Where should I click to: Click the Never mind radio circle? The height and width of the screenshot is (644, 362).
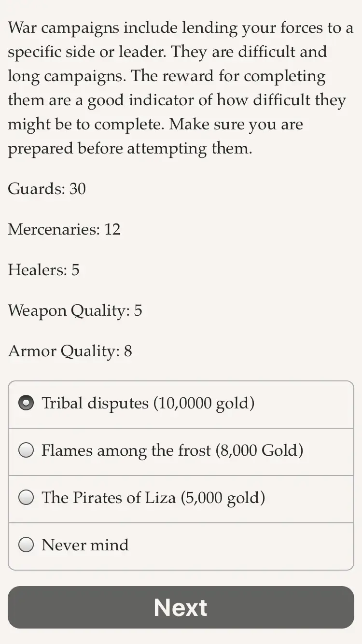coord(27,545)
